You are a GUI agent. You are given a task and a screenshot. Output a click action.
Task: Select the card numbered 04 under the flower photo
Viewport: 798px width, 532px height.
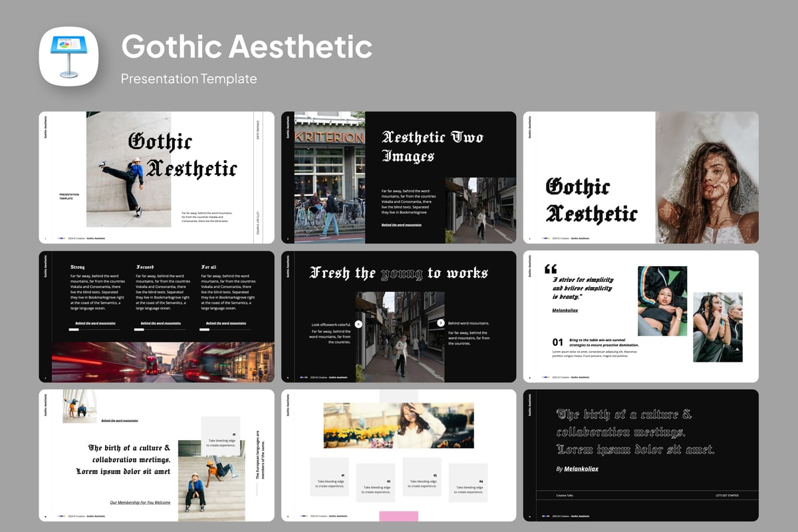coord(468,483)
